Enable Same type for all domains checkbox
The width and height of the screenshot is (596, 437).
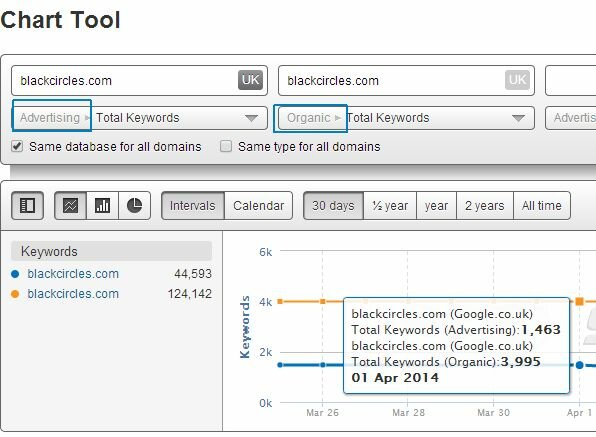click(226, 146)
